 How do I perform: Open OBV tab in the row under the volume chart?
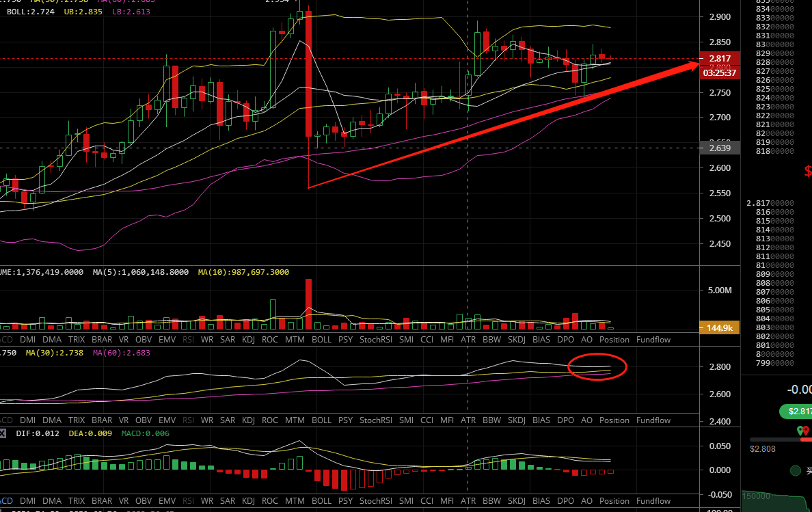144,340
